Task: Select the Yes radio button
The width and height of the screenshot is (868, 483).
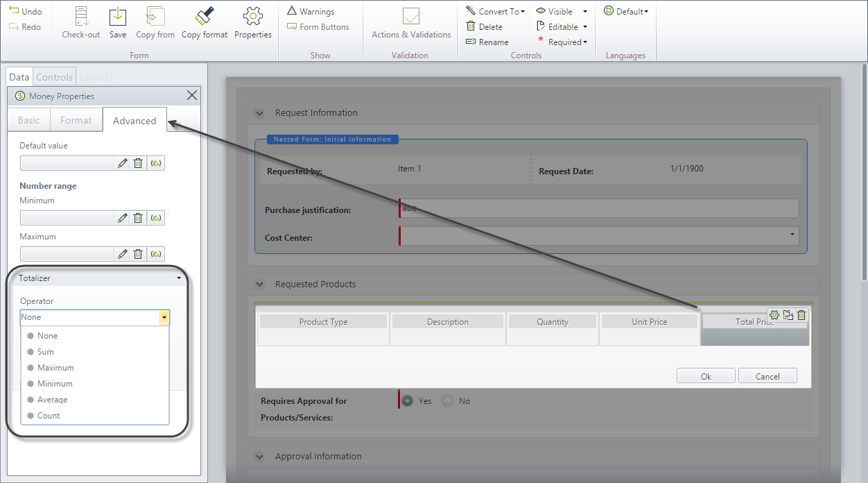Action: tap(407, 400)
